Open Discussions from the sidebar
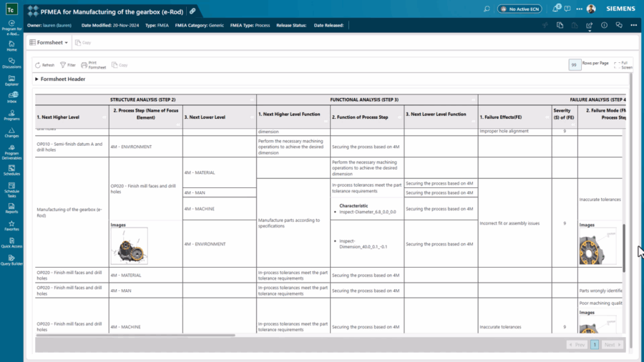Image resolution: width=644 pixels, height=362 pixels. [11, 63]
